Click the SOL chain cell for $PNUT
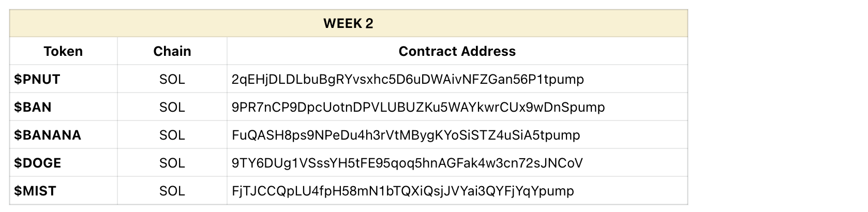Image resolution: width=868 pixels, height=212 pixels. [172, 79]
